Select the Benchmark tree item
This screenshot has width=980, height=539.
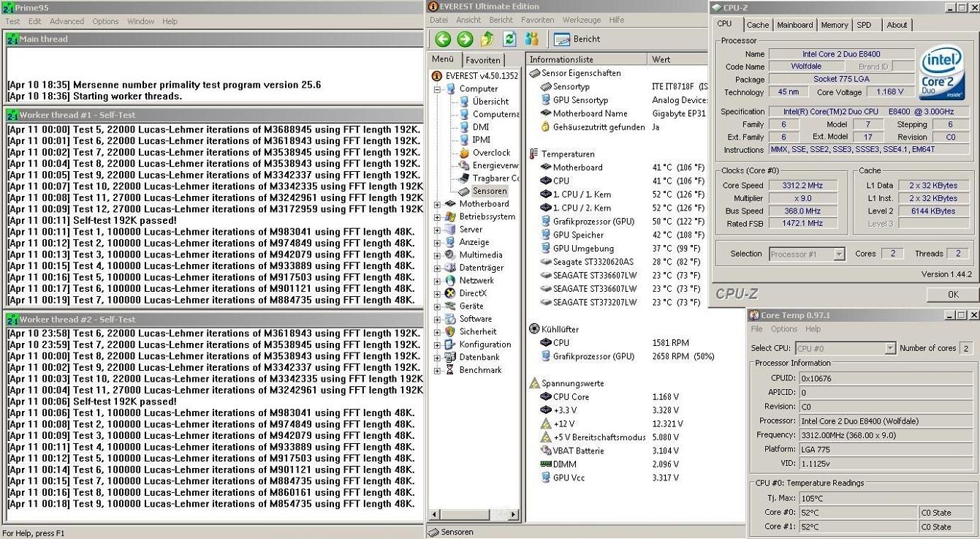480,370
